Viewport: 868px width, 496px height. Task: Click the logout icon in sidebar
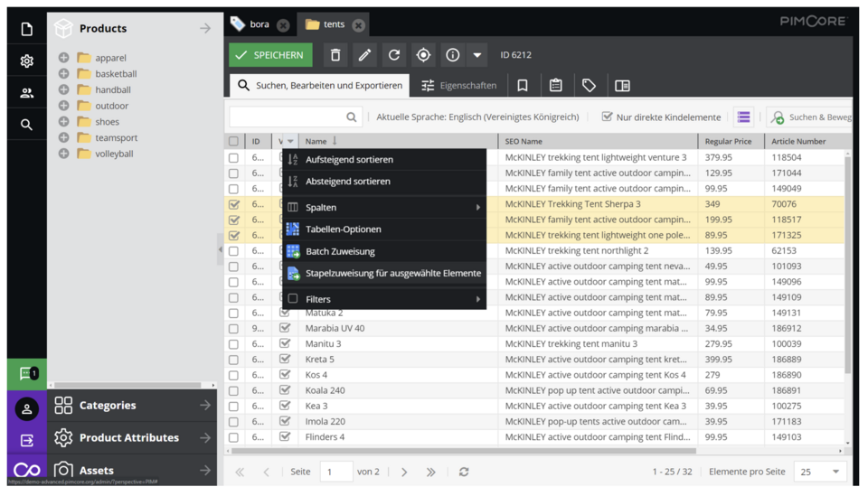click(x=26, y=440)
